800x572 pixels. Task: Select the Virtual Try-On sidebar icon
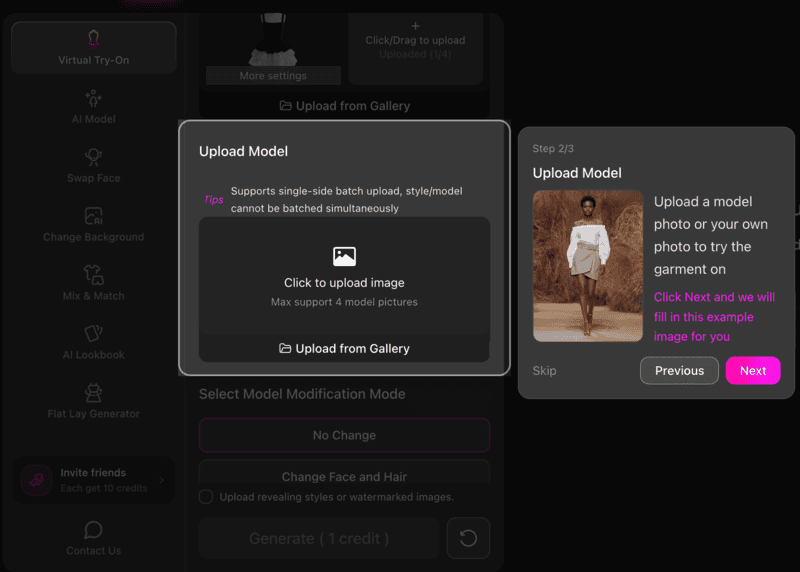[93, 39]
